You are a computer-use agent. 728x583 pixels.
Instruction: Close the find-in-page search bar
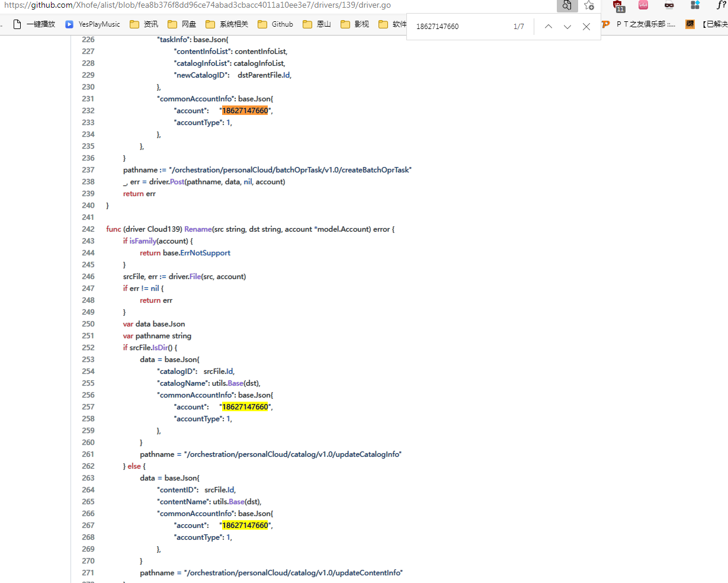(586, 26)
